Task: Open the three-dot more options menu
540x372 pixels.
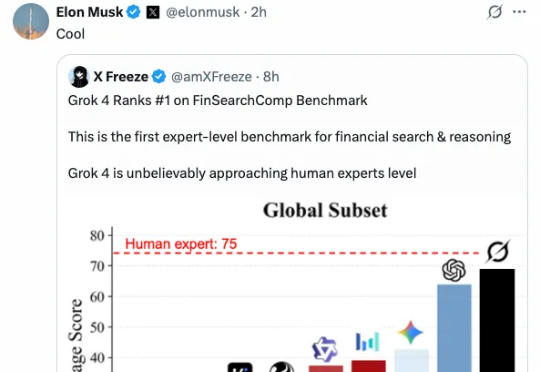Action: (x=519, y=12)
